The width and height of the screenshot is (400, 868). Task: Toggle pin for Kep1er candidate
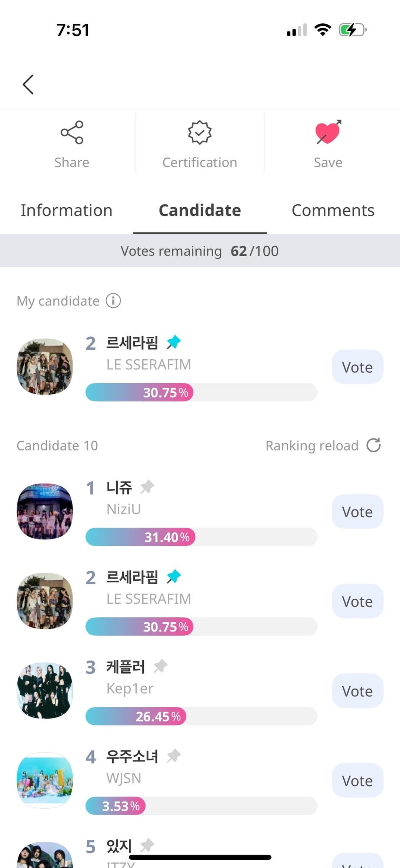[161, 666]
